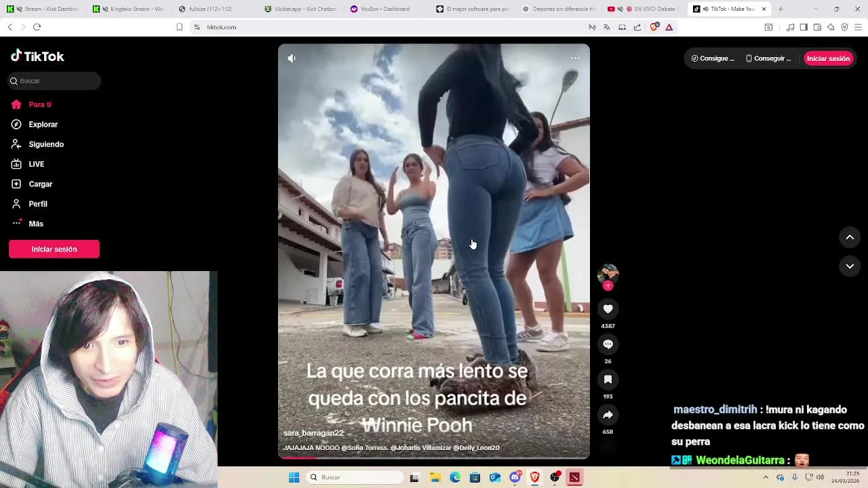Open the system volume control in the tray
This screenshot has height=488, width=868.
pos(820,477)
